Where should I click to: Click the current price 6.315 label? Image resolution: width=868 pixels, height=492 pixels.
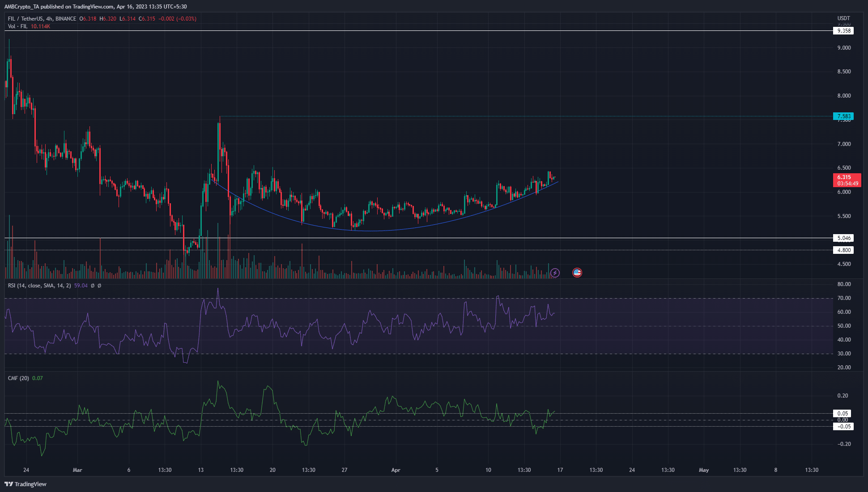pyautogui.click(x=847, y=180)
